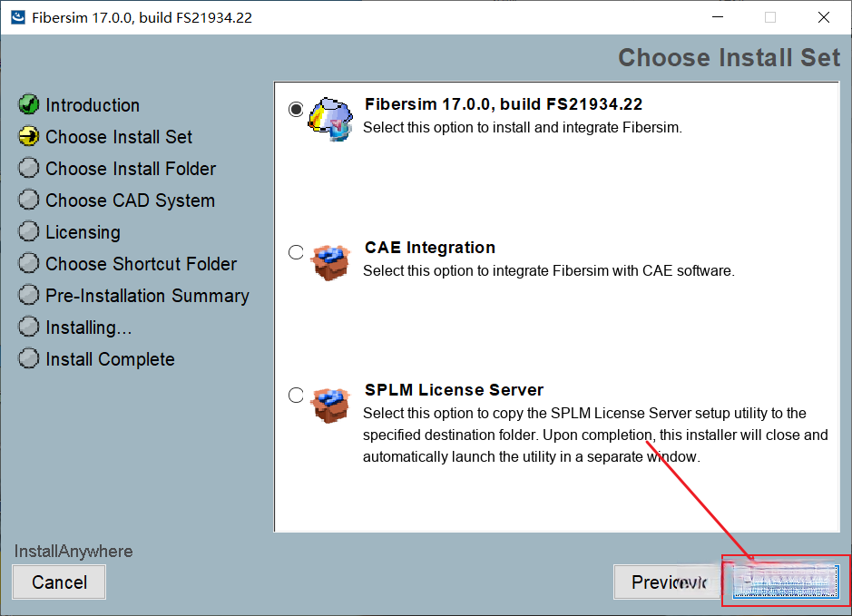Click the 'SPLM License Server' option title
The height and width of the screenshot is (616, 852).
click(454, 389)
